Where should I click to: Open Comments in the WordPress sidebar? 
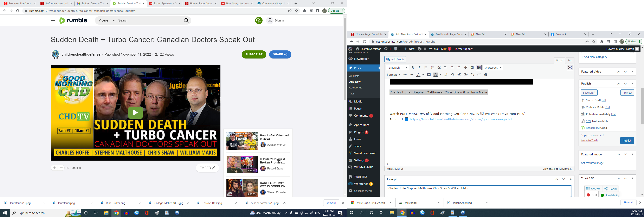(x=361, y=116)
